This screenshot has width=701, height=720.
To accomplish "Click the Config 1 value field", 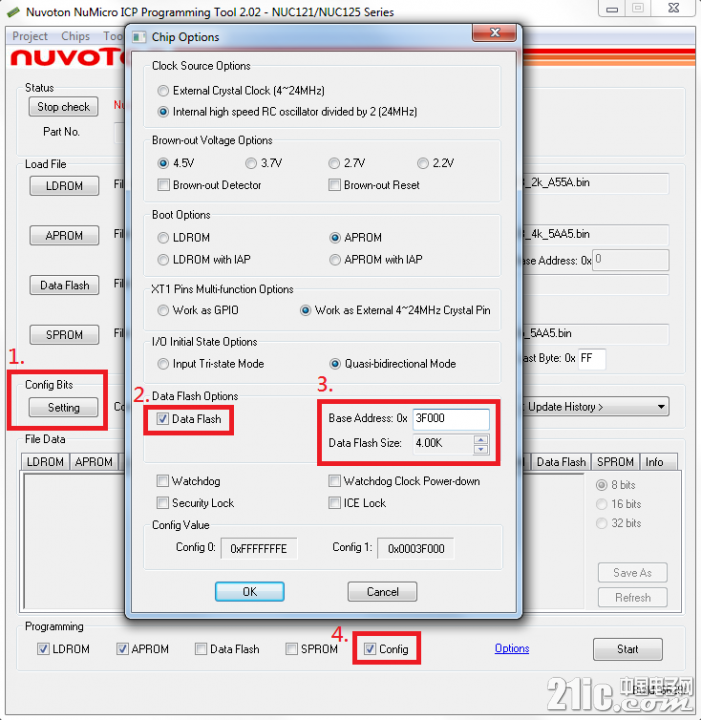I will [415, 549].
